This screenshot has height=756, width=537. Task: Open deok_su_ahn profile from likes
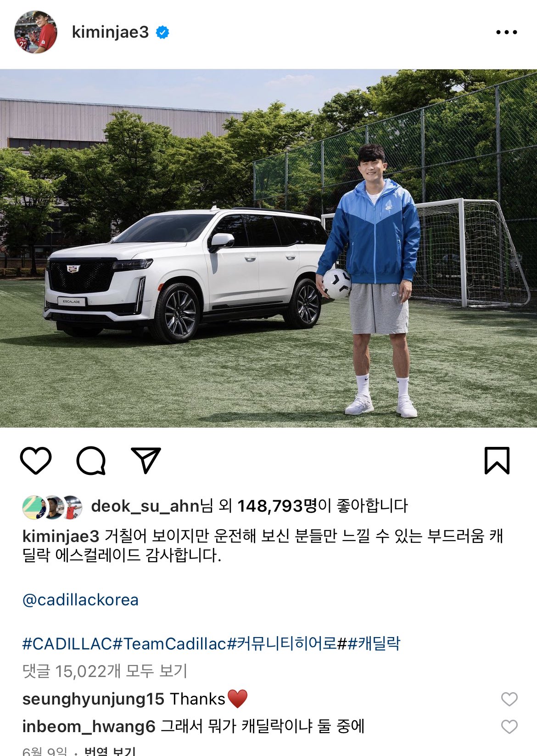coord(145,506)
